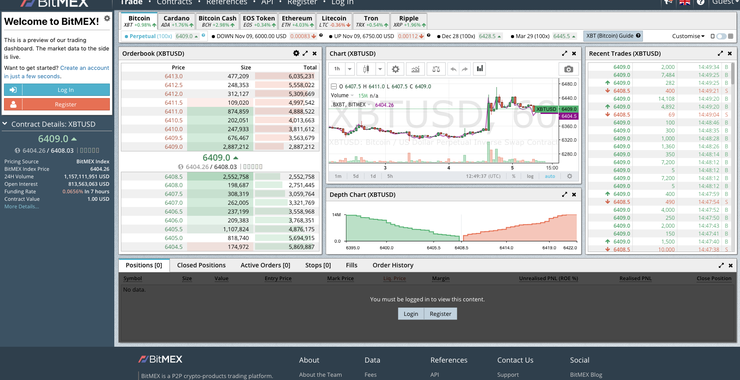Follow the Create an account link
The height and width of the screenshot is (380, 740).
[84, 68]
